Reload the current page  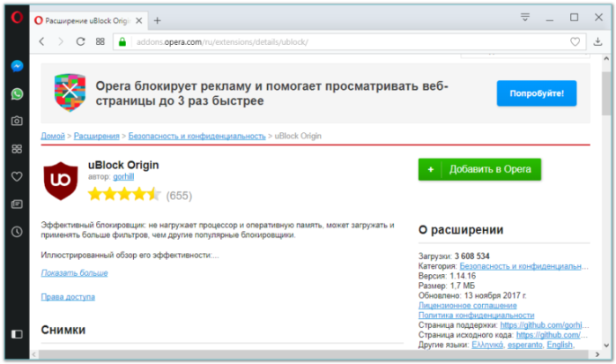tap(80, 41)
